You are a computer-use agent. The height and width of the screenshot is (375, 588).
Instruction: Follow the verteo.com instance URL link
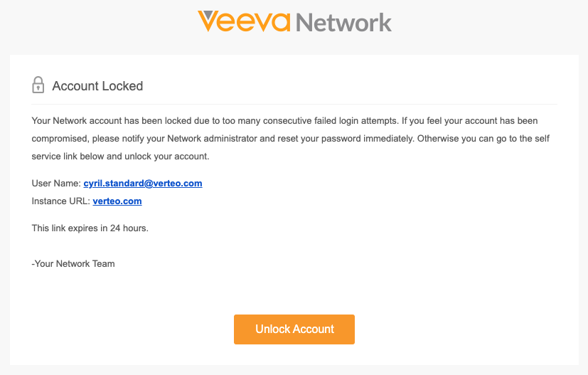pos(117,201)
